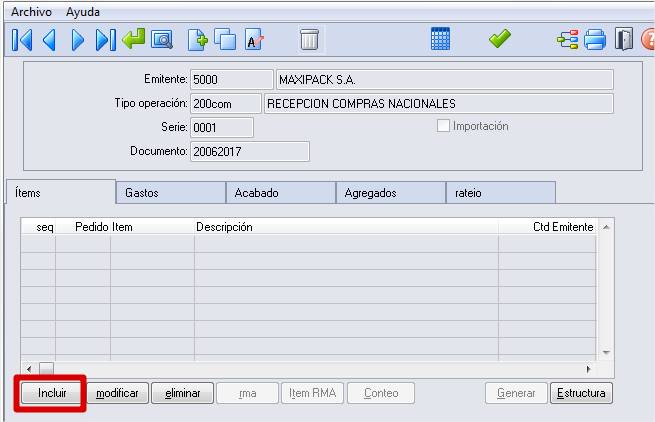Click the Pedido column header
The image size is (655, 422).
pyautogui.click(x=83, y=227)
